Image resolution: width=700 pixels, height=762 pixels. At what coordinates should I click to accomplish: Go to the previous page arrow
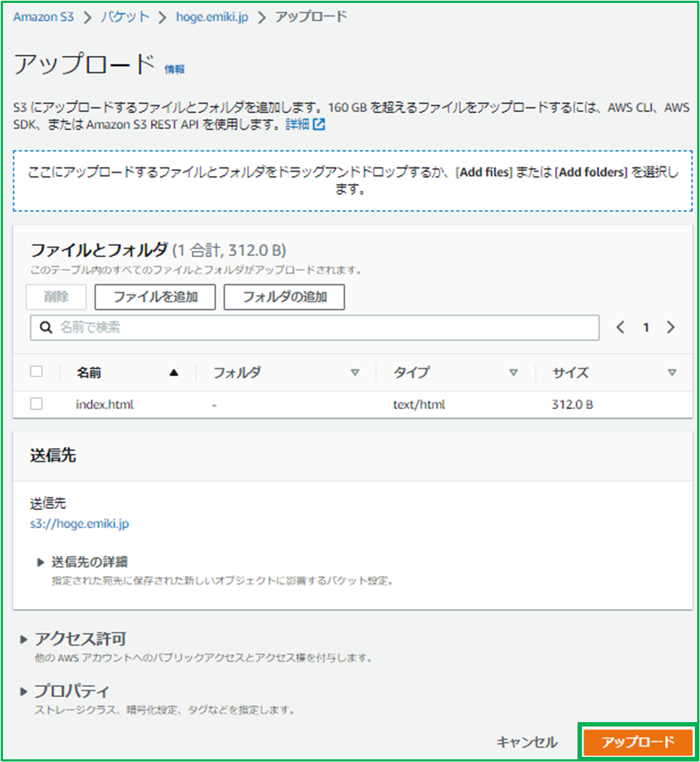620,327
